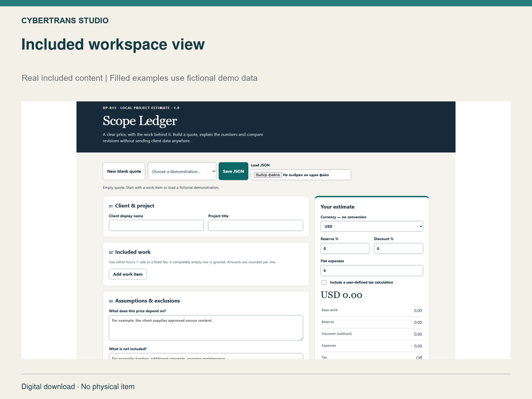
Task: Click the Discount % input
Action: coord(398,248)
